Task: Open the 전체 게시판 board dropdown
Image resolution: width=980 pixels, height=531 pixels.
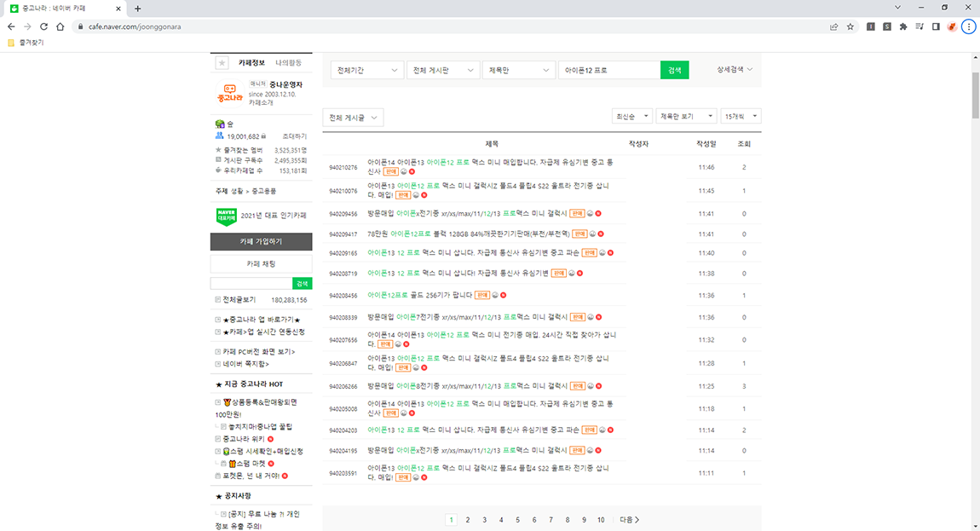Action: click(442, 70)
